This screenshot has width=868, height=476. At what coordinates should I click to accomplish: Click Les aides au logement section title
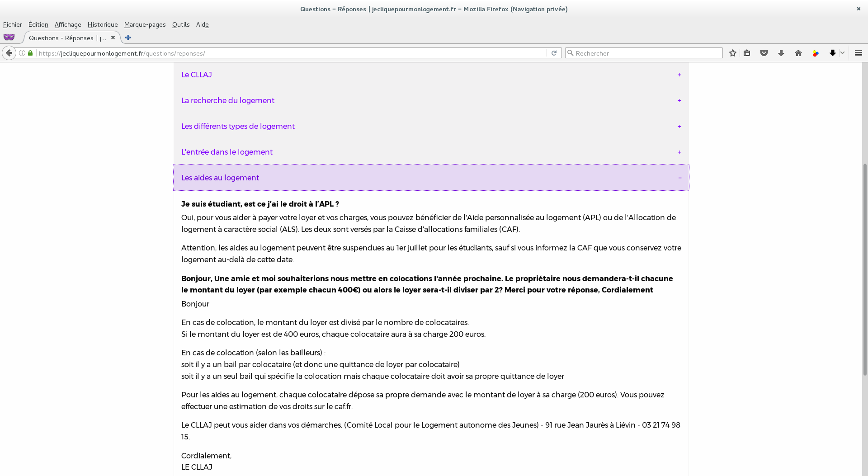tap(220, 178)
